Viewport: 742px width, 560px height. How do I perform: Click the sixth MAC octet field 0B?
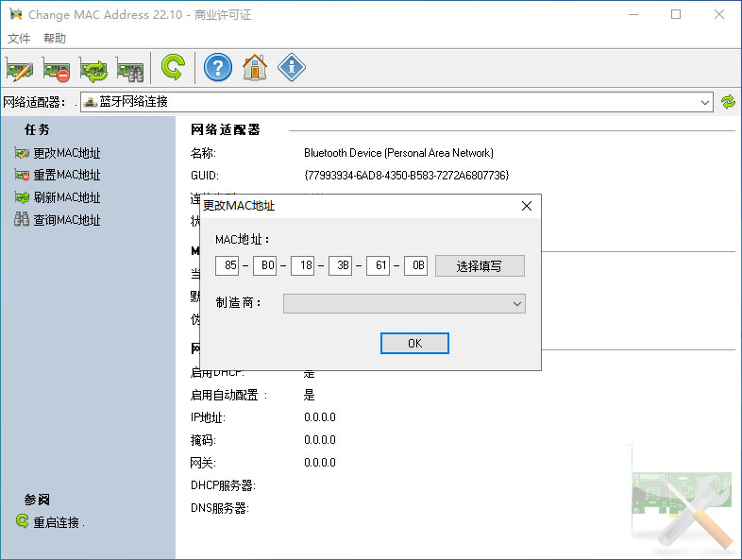pos(416,265)
